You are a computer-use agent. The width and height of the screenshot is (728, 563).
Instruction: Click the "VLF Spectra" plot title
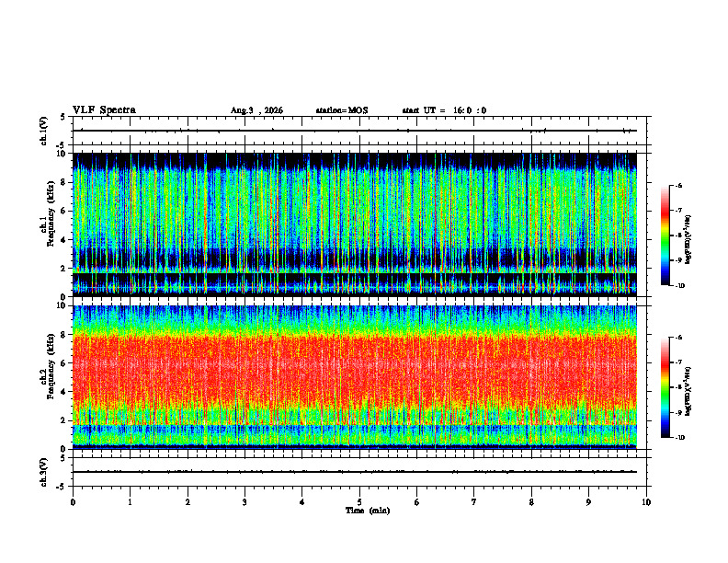104,110
